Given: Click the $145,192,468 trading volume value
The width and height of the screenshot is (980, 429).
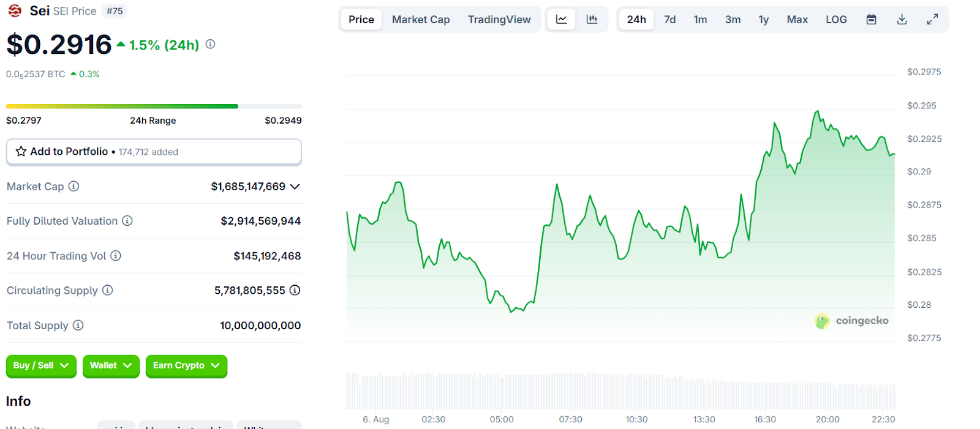Looking at the screenshot, I should coord(267,256).
